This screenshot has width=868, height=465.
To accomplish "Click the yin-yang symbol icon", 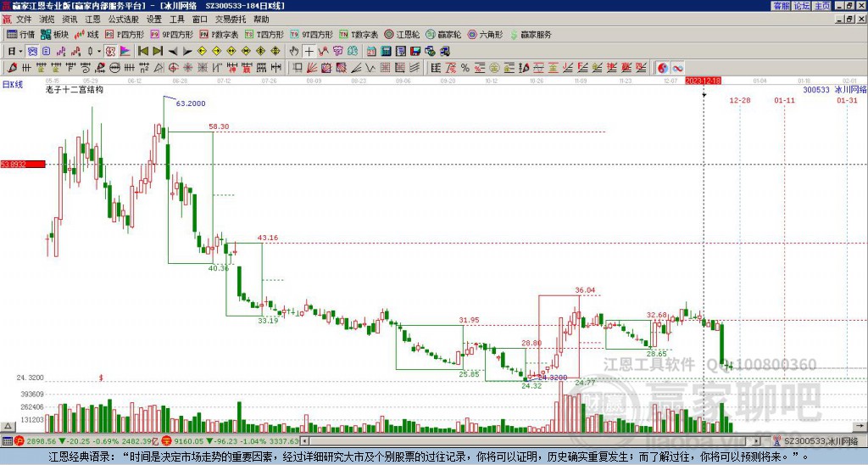I will click(x=663, y=68).
